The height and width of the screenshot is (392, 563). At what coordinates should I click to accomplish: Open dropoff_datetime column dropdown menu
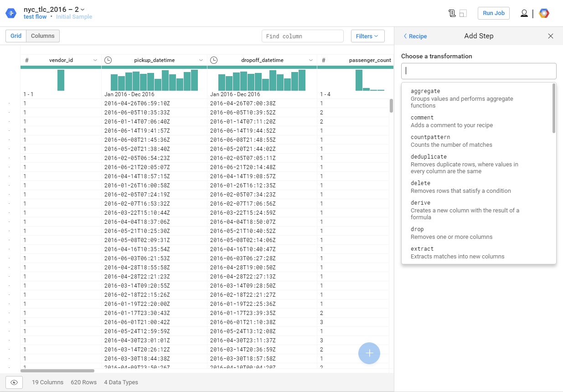pyautogui.click(x=311, y=60)
